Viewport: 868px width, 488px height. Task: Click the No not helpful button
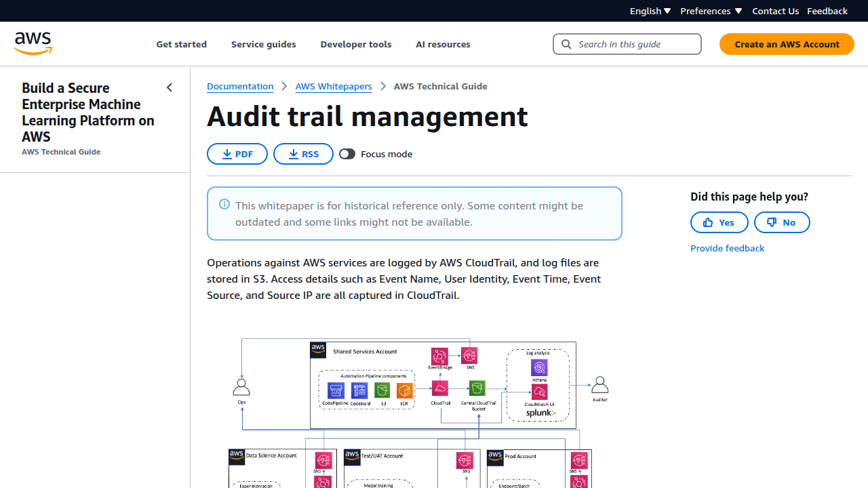click(782, 222)
